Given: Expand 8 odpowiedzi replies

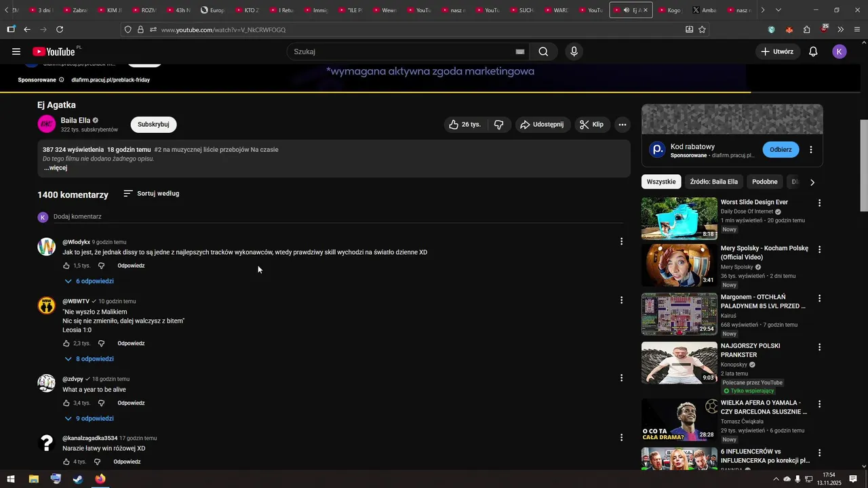Looking at the screenshot, I should click(x=89, y=359).
